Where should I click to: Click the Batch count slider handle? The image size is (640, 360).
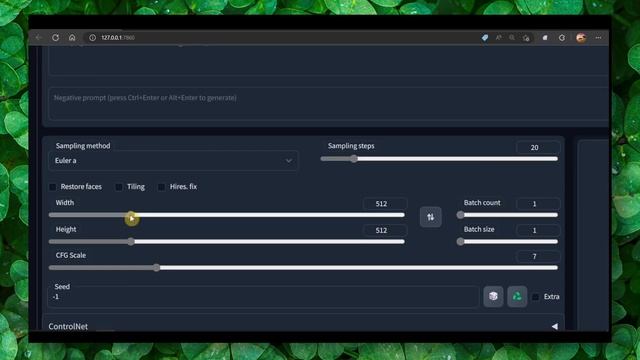(x=460, y=215)
